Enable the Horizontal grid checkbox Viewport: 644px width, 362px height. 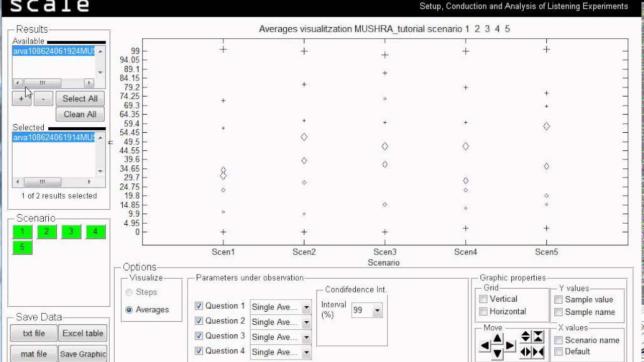(x=484, y=312)
